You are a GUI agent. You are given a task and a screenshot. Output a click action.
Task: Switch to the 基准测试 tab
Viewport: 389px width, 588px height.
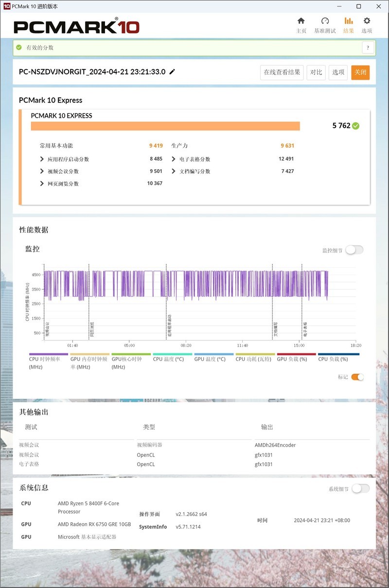pos(324,21)
